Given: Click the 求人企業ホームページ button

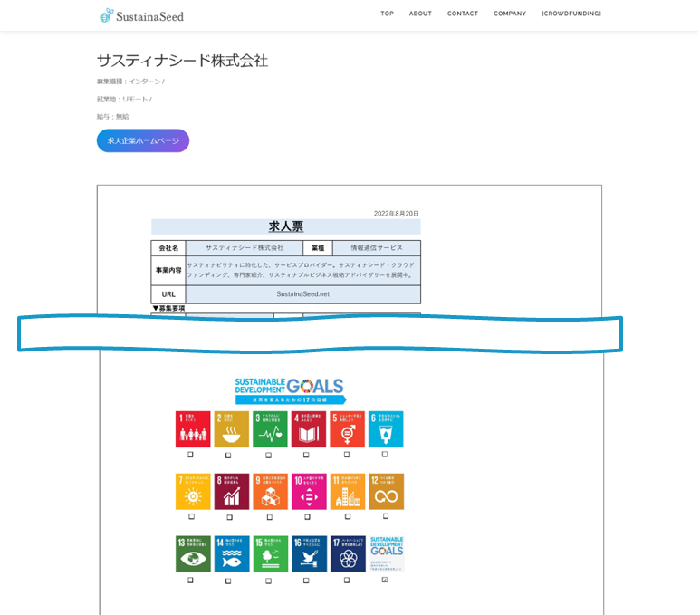Looking at the screenshot, I should (143, 140).
